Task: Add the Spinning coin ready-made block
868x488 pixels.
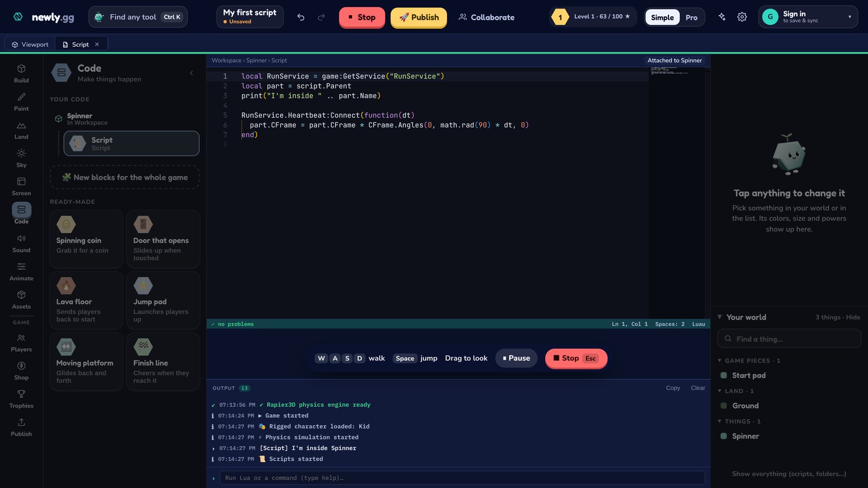Action: (86, 239)
